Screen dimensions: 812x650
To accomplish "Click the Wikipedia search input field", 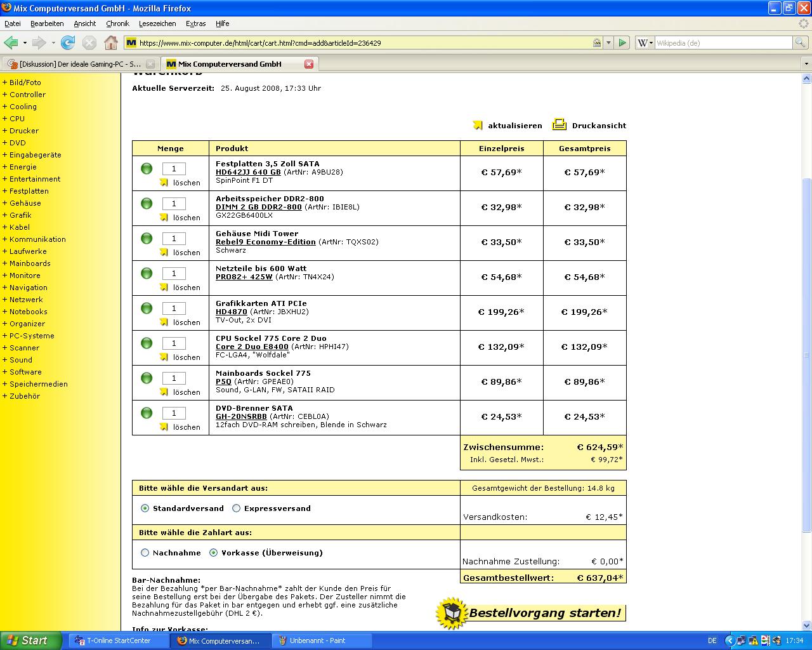I will (x=723, y=43).
